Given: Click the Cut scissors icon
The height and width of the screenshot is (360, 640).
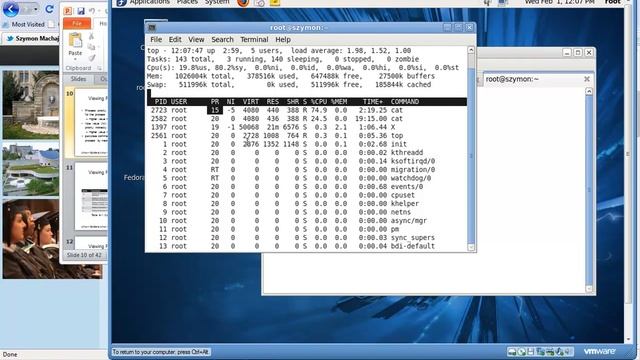Looking at the screenshot, I should [x=92, y=36].
